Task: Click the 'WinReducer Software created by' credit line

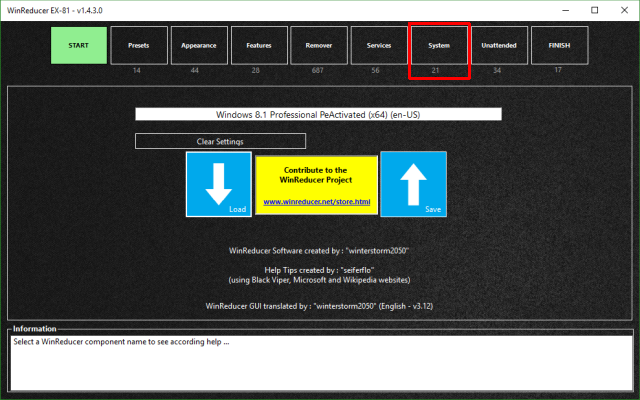Action: [319, 251]
